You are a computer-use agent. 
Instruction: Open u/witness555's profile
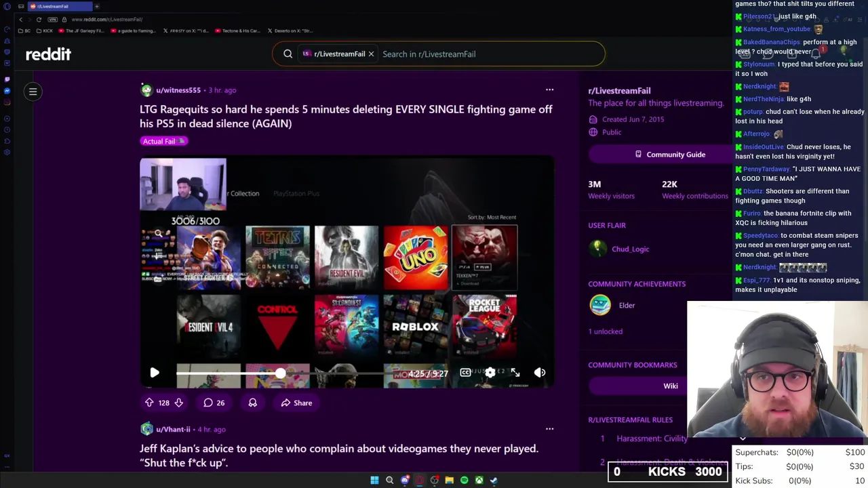[178, 90]
